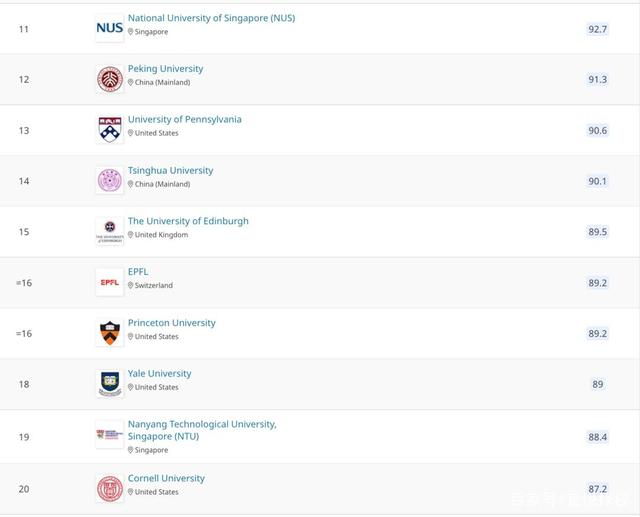The image size is (640, 517).
Task: Open the Yale University link
Action: click(x=159, y=373)
